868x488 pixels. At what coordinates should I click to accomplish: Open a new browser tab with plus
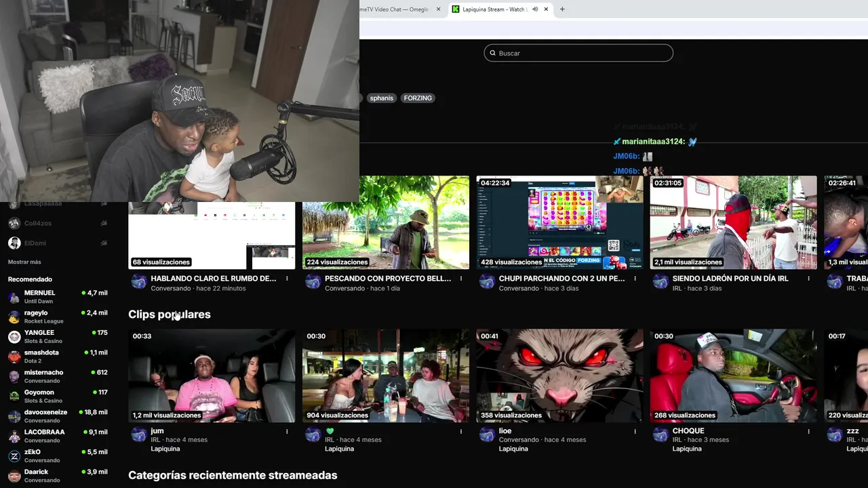[x=562, y=9]
